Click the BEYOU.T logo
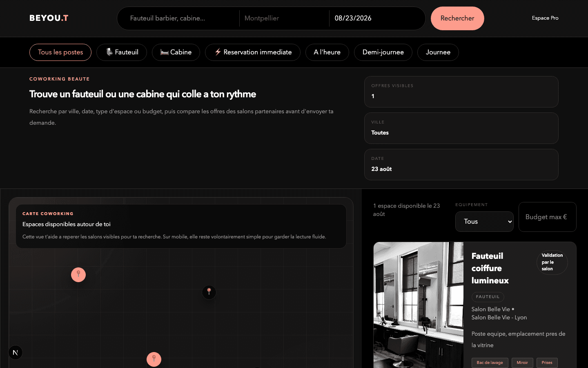Viewport: 588px width, 368px height. [x=49, y=18]
